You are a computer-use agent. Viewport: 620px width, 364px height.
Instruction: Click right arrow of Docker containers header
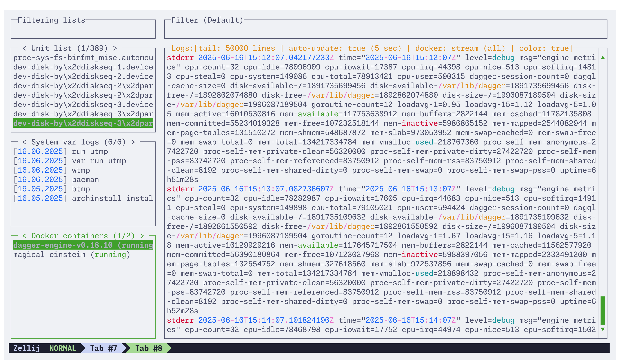click(x=142, y=236)
